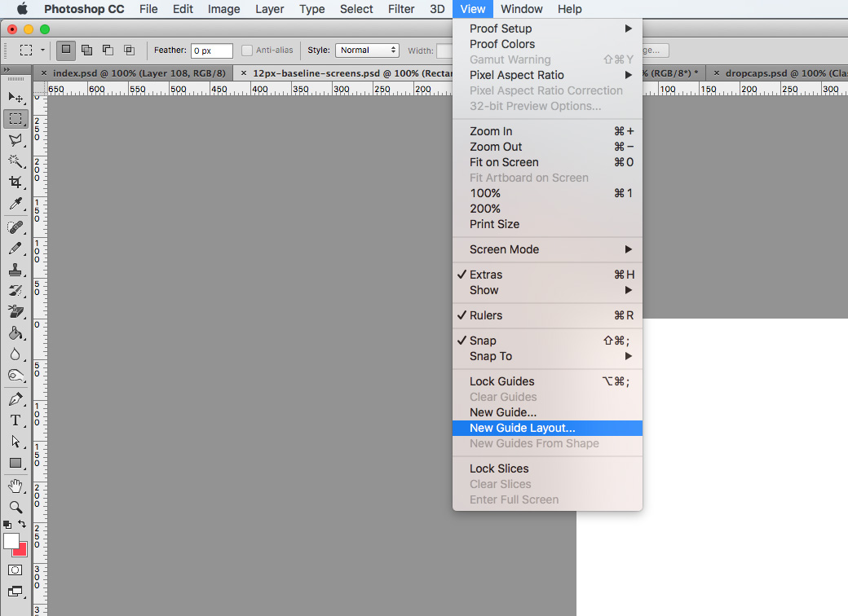The width and height of the screenshot is (848, 616).
Task: Expand the tools panel double arrow
Action: (x=7, y=70)
